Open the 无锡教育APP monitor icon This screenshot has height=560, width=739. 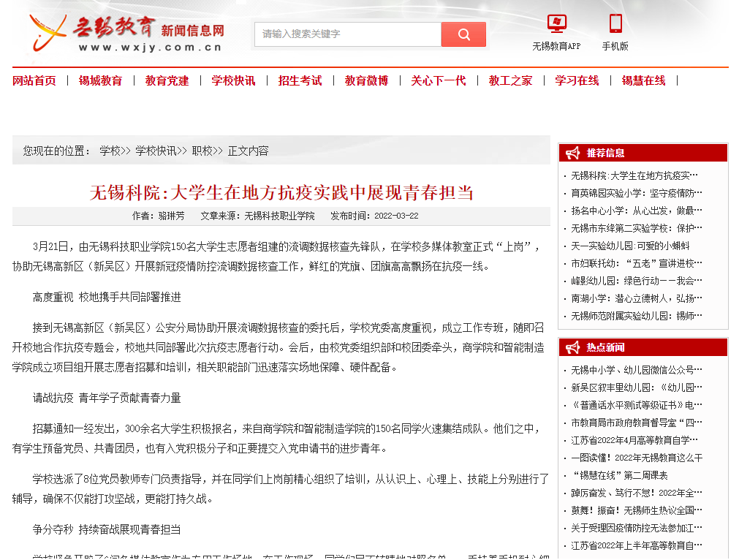(x=556, y=23)
